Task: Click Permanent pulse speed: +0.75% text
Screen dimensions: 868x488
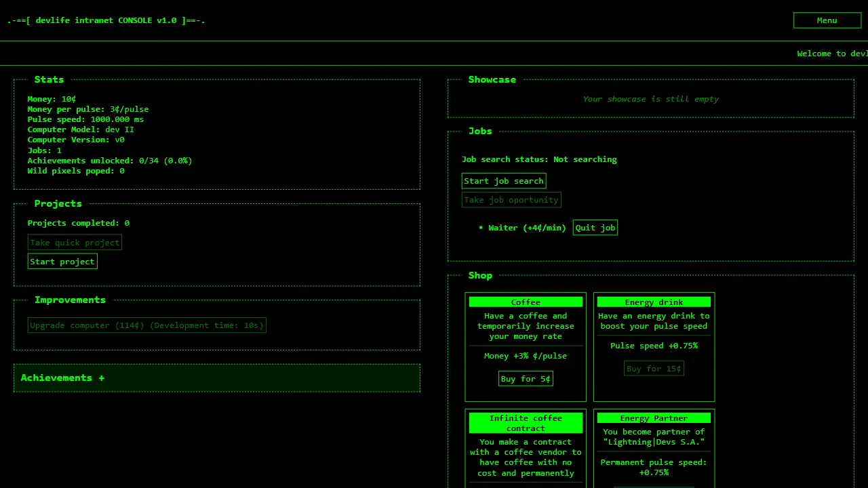Action: [x=654, y=467]
